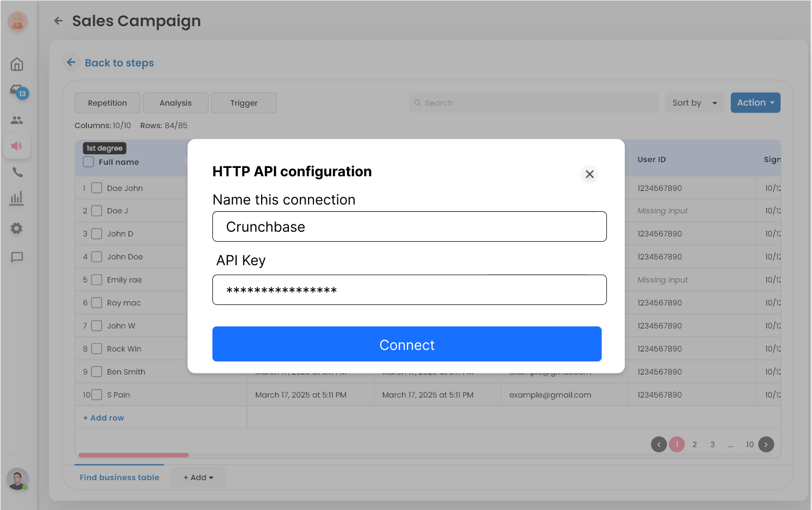Switch to the Trigger tab

coord(244,103)
